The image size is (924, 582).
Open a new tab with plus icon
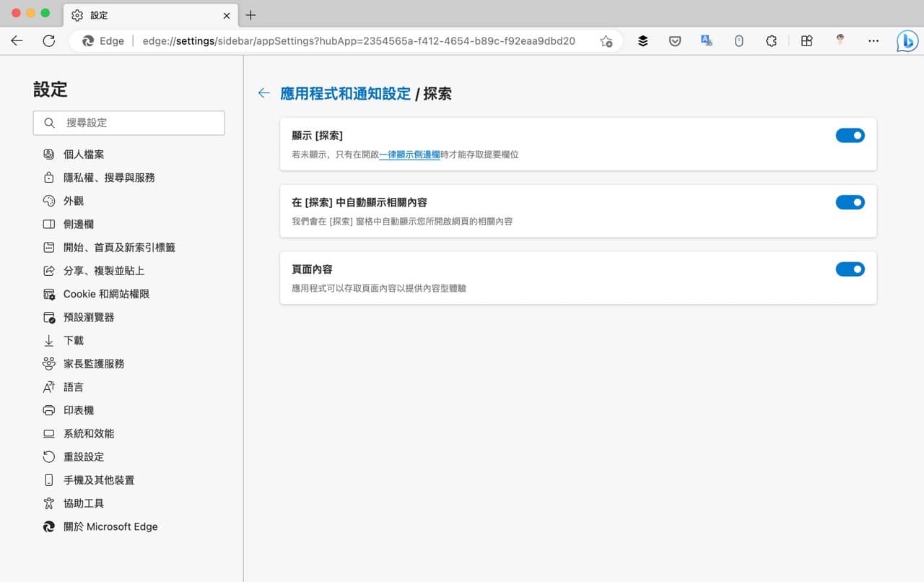click(250, 15)
